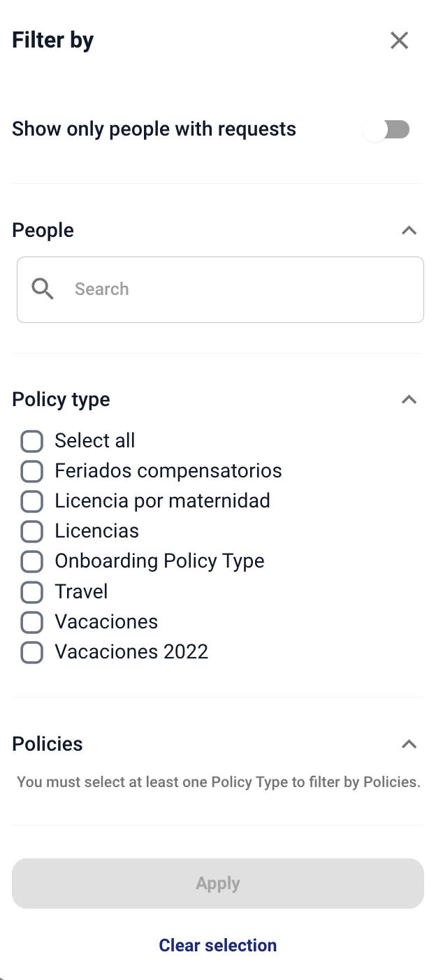
Task: Click the Policy type section heading
Action: pos(61,400)
